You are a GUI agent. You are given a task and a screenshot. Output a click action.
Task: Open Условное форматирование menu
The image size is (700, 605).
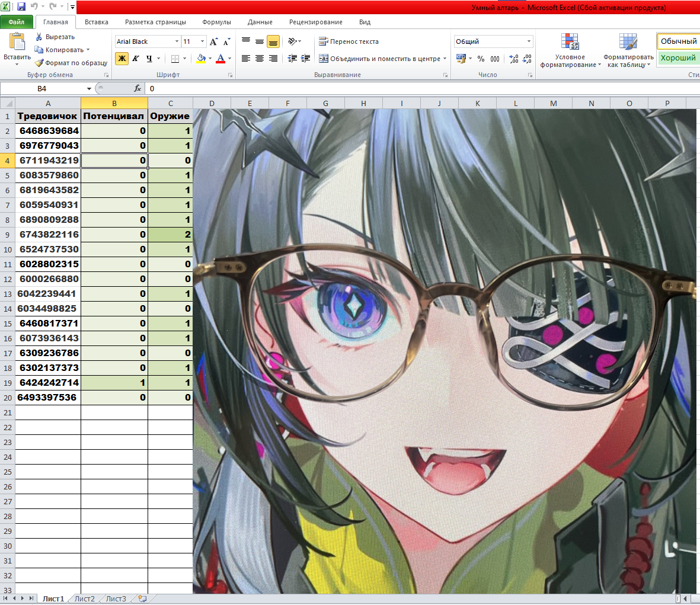coord(570,50)
